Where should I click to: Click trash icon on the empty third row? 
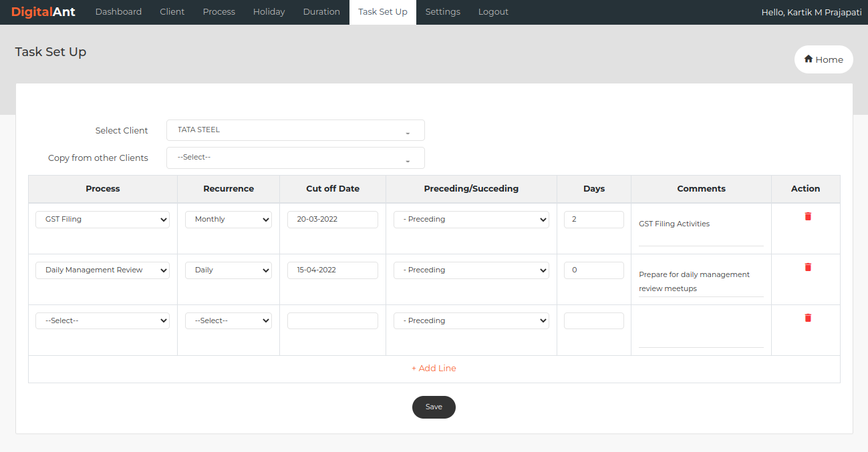tap(808, 318)
